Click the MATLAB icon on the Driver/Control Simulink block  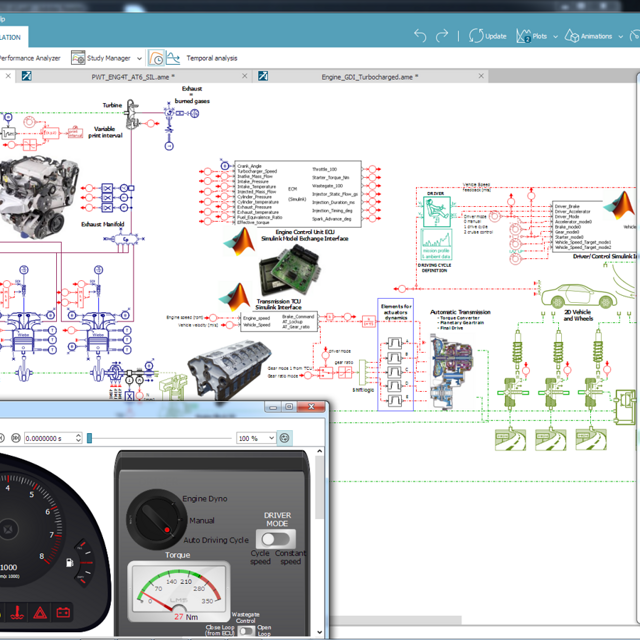(x=619, y=206)
